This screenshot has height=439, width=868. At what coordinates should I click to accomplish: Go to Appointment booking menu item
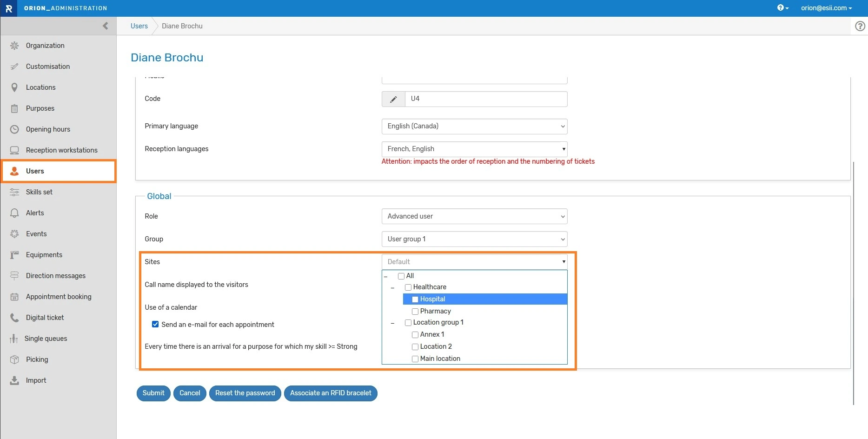point(59,297)
